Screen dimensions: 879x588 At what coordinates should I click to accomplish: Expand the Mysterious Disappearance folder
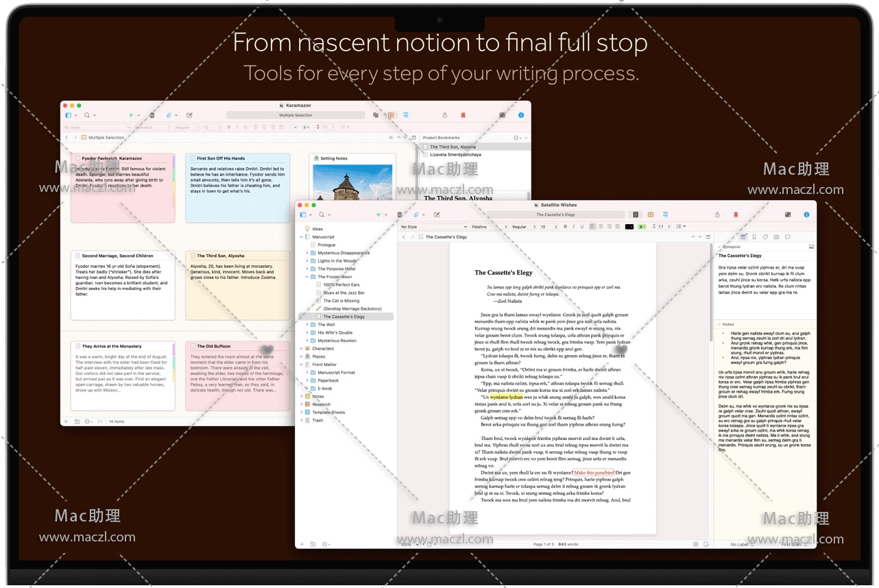(x=307, y=253)
